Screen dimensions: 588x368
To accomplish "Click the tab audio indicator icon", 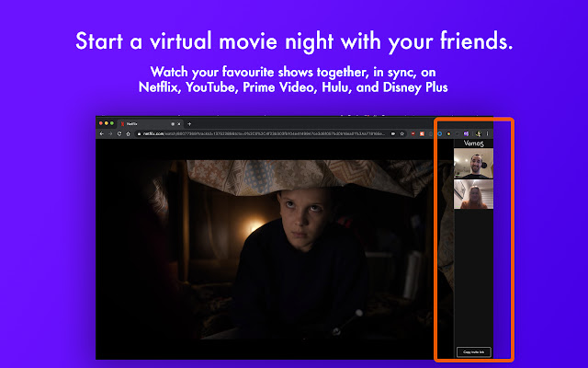I will click(x=173, y=124).
